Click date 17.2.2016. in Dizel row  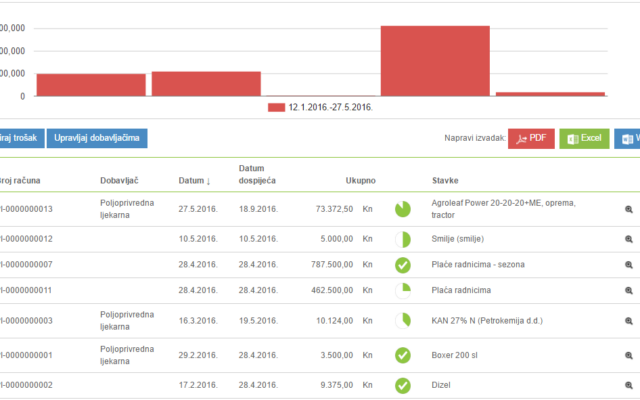[x=198, y=385]
